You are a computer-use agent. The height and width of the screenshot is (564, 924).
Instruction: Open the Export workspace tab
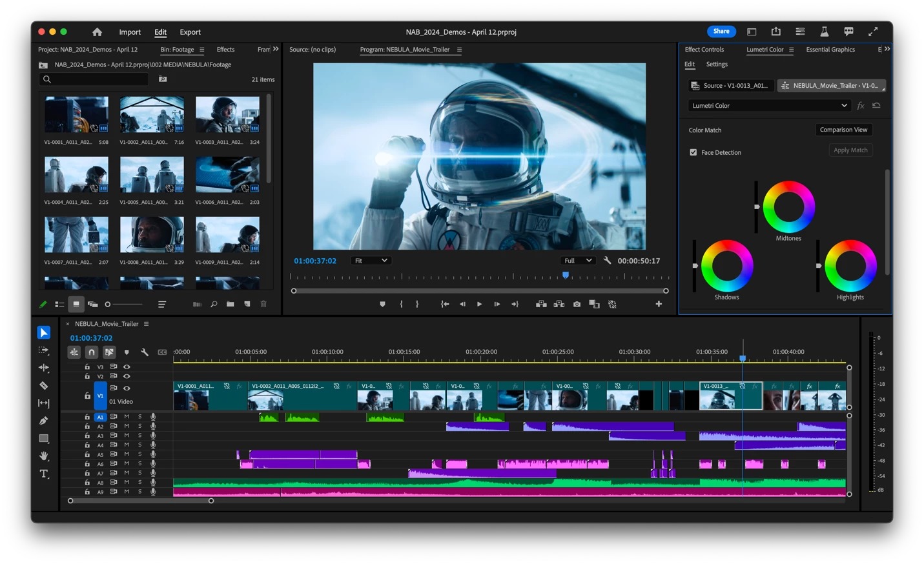coord(190,32)
